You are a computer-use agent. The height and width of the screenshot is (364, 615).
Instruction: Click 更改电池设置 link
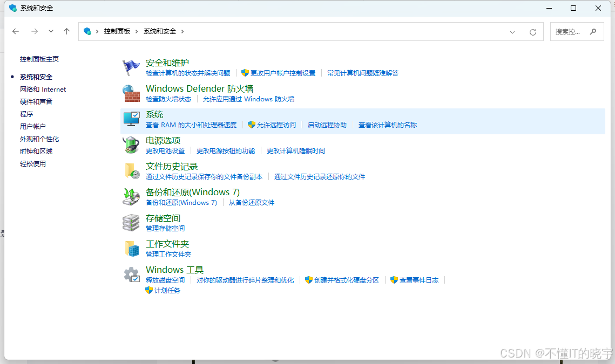(x=165, y=151)
